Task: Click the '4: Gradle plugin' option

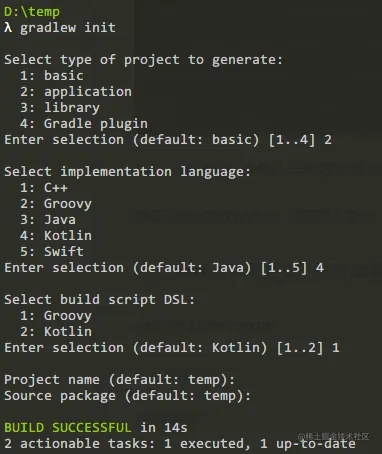Action: tap(84, 124)
